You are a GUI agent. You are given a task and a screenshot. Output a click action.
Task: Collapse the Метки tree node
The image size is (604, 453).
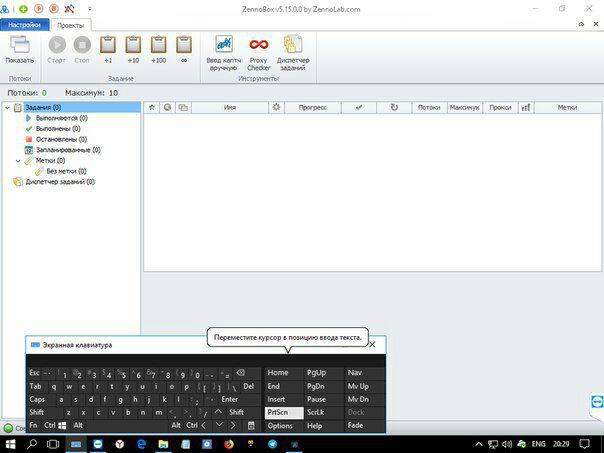point(17,160)
